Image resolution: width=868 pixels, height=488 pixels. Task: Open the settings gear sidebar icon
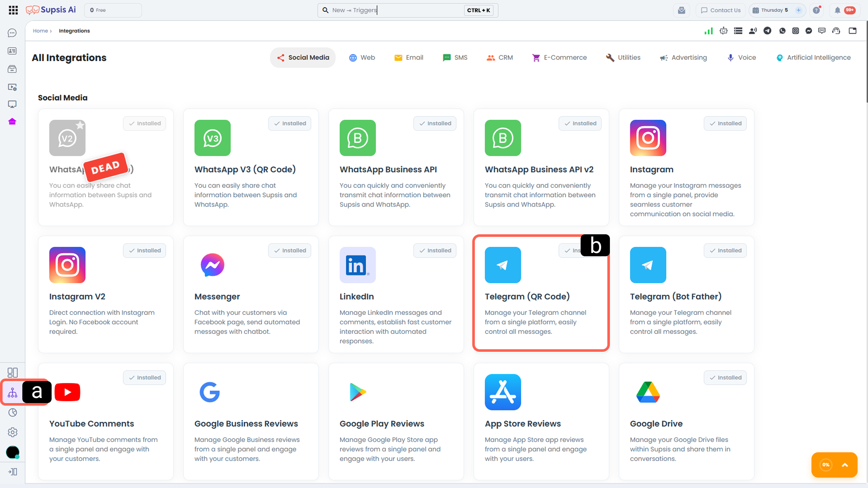point(12,432)
